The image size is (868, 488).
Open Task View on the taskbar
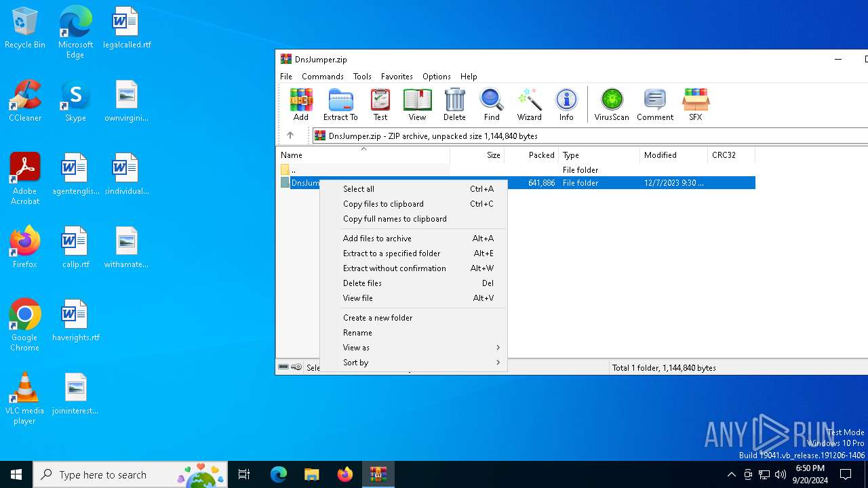pos(244,474)
